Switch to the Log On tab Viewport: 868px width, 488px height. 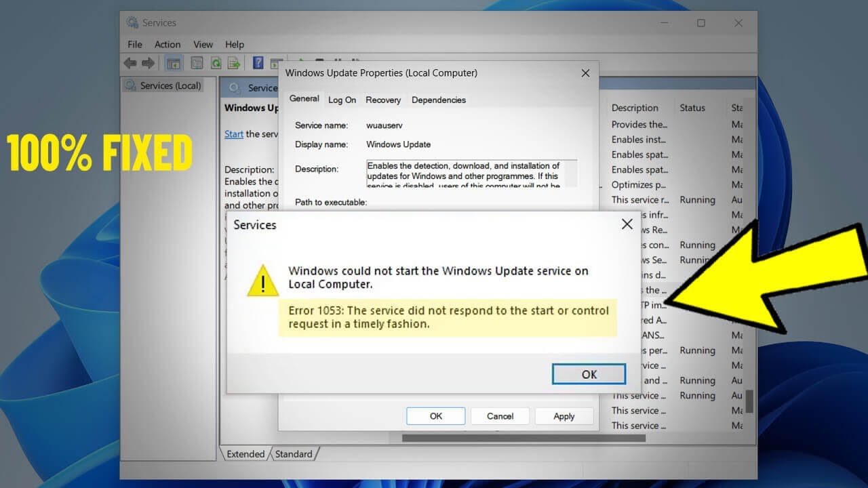pyautogui.click(x=342, y=100)
